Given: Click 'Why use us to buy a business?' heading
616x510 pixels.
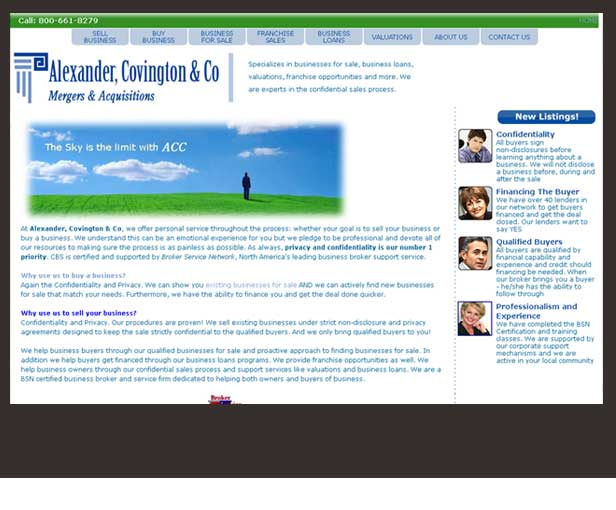Looking at the screenshot, I should click(x=73, y=275).
